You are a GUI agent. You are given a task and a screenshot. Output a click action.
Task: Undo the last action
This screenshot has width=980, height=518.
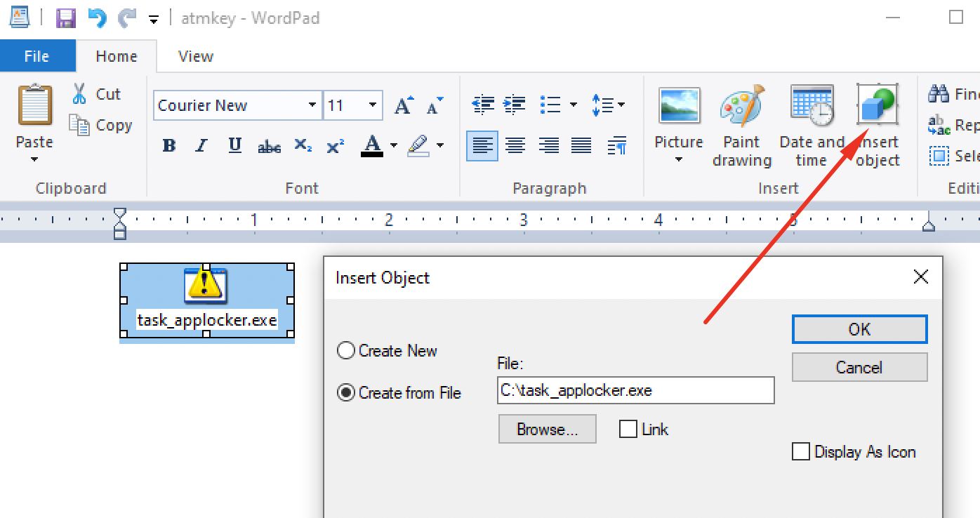point(97,18)
